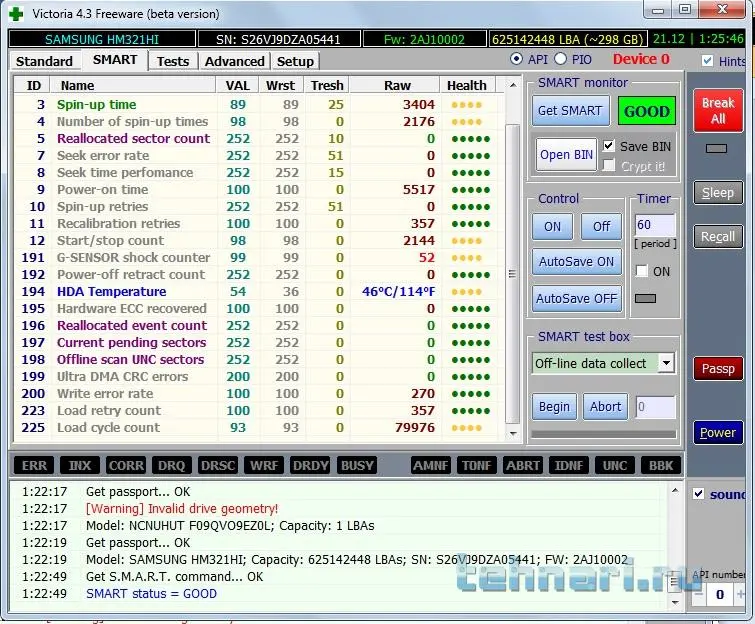
Task: Put the drive to Sleep
Action: (x=717, y=193)
